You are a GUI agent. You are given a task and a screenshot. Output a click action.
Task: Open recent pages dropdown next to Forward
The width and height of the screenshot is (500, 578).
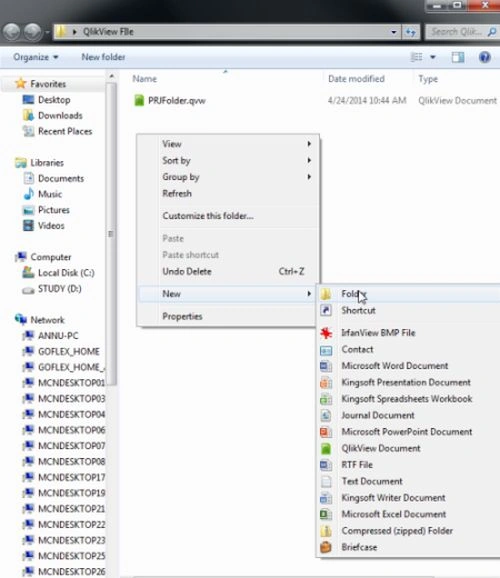point(47,32)
